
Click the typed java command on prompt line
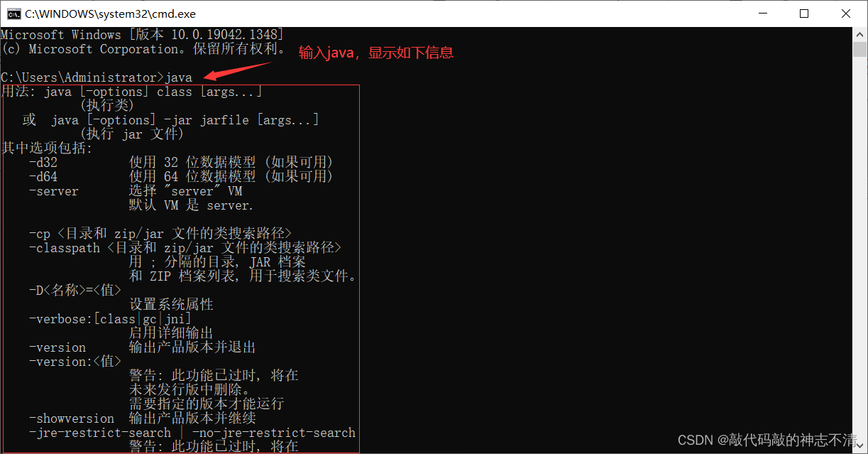178,77
